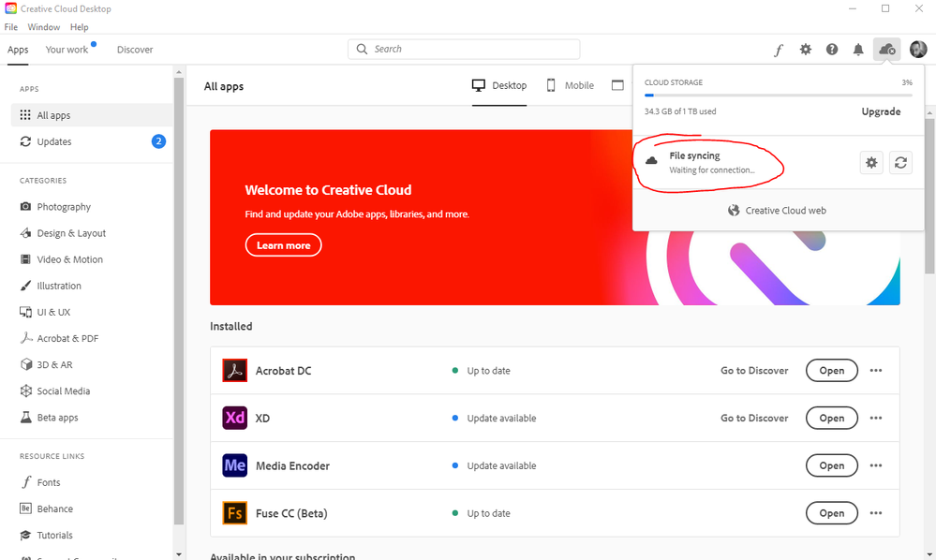Click the XD app icon
The image size is (936, 560).
tap(234, 418)
